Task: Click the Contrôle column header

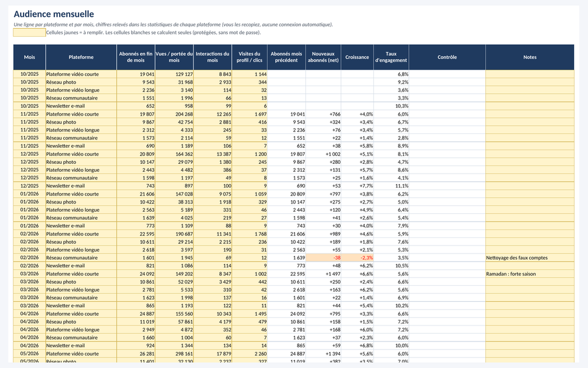Action: coord(447,57)
